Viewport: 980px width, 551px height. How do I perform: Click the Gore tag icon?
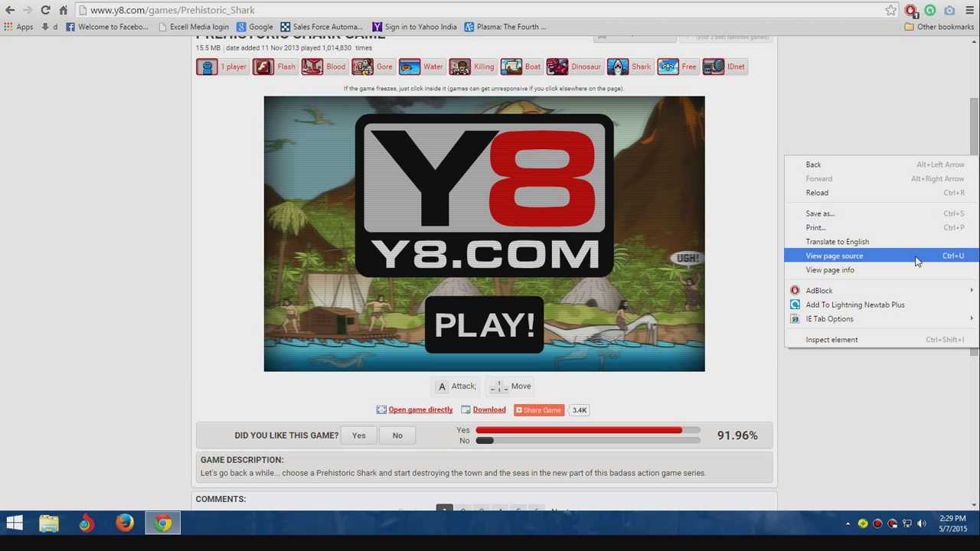[x=362, y=67]
